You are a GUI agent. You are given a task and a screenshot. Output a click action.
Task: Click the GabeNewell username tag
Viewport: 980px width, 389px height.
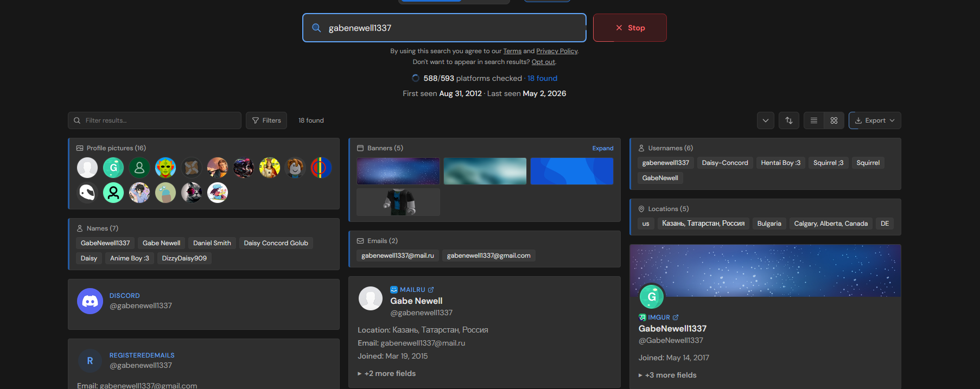[x=660, y=178]
